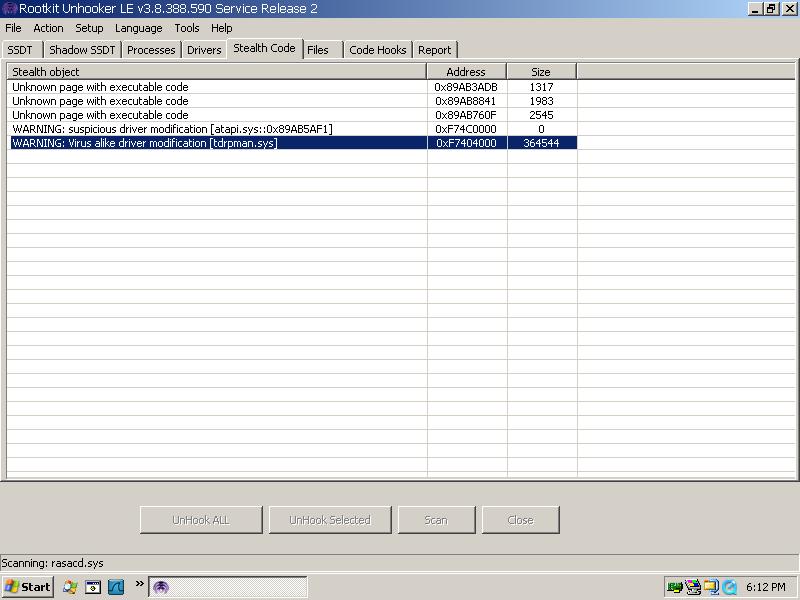Click the Start button

click(28, 587)
